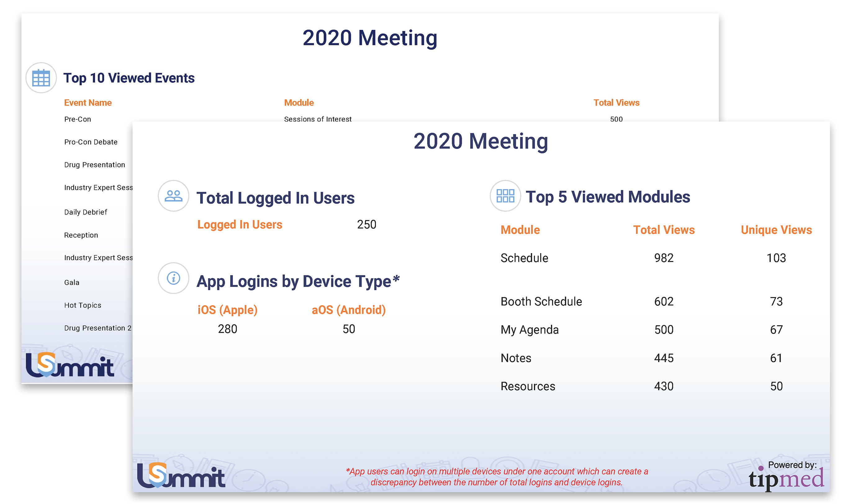Select the Powered by label

point(792,465)
